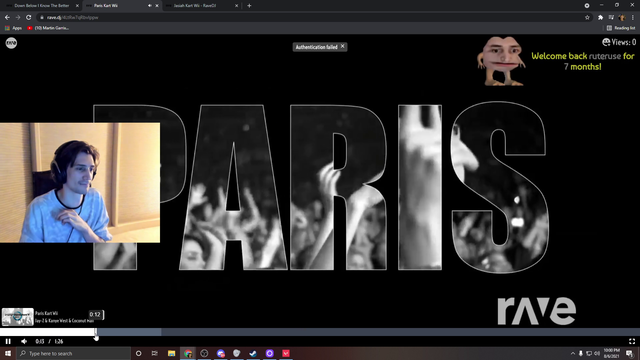Open the taskbar clock and calendar
The height and width of the screenshot is (360, 640).
click(x=611, y=353)
